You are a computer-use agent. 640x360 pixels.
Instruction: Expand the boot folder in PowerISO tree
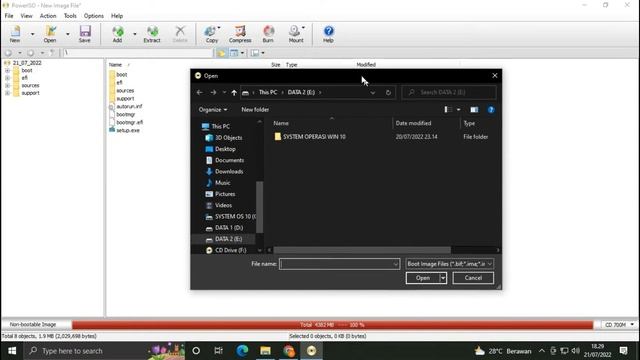click(x=7, y=71)
